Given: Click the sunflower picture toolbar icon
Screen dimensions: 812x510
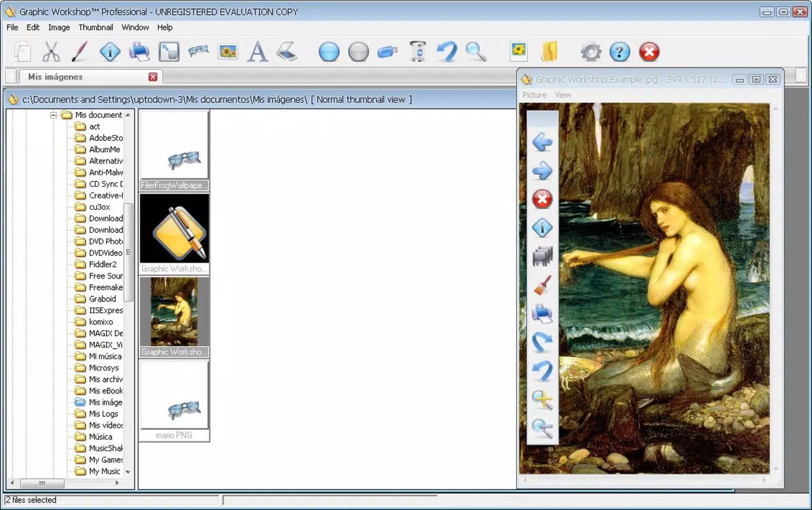Looking at the screenshot, I should [228, 52].
